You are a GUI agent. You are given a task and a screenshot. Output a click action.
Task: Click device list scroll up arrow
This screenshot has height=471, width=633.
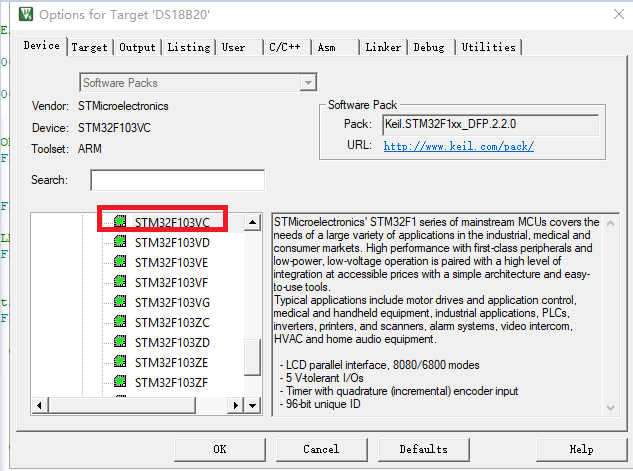coord(252,222)
